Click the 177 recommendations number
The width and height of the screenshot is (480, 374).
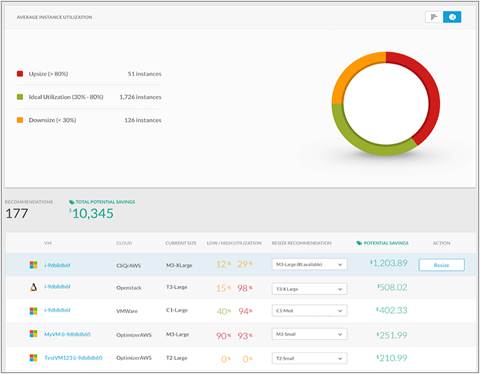click(17, 213)
